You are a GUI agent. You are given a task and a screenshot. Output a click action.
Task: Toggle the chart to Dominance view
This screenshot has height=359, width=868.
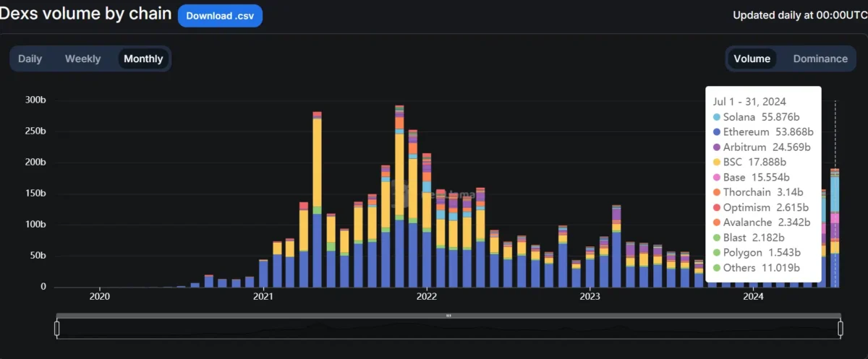(820, 59)
